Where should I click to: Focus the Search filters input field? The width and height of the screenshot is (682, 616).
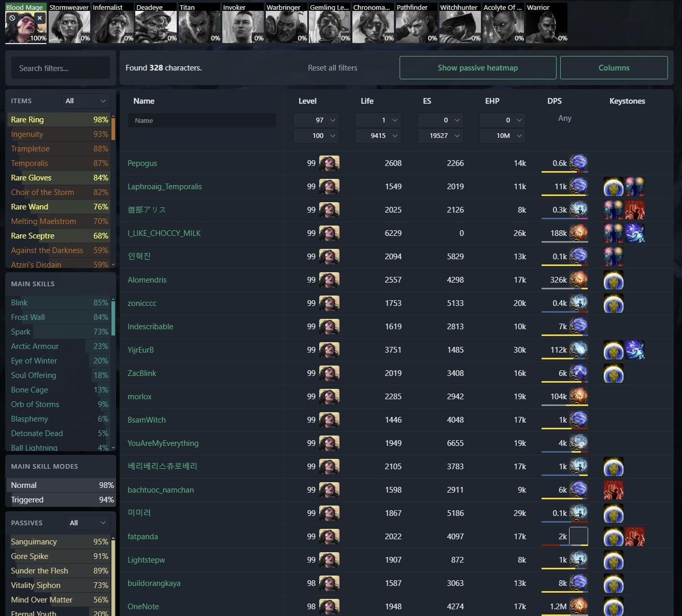(61, 68)
